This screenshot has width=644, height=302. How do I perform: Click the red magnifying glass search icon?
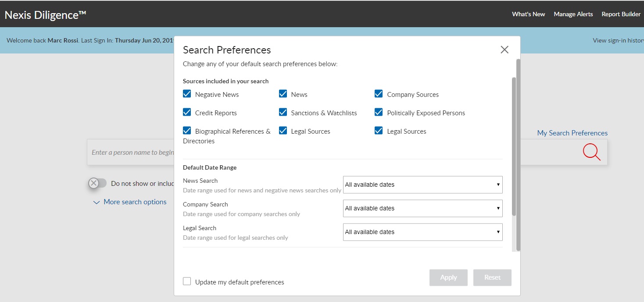(591, 152)
